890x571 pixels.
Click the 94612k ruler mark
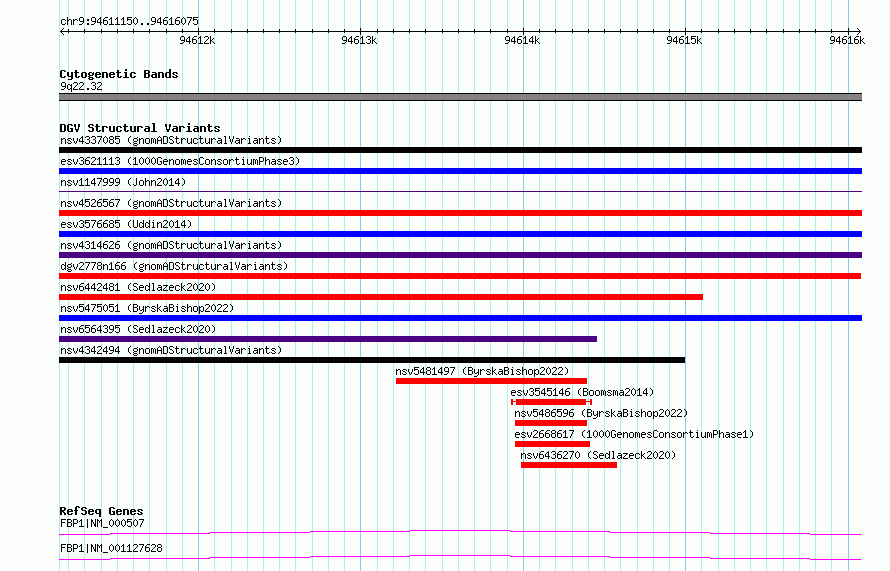197,40
